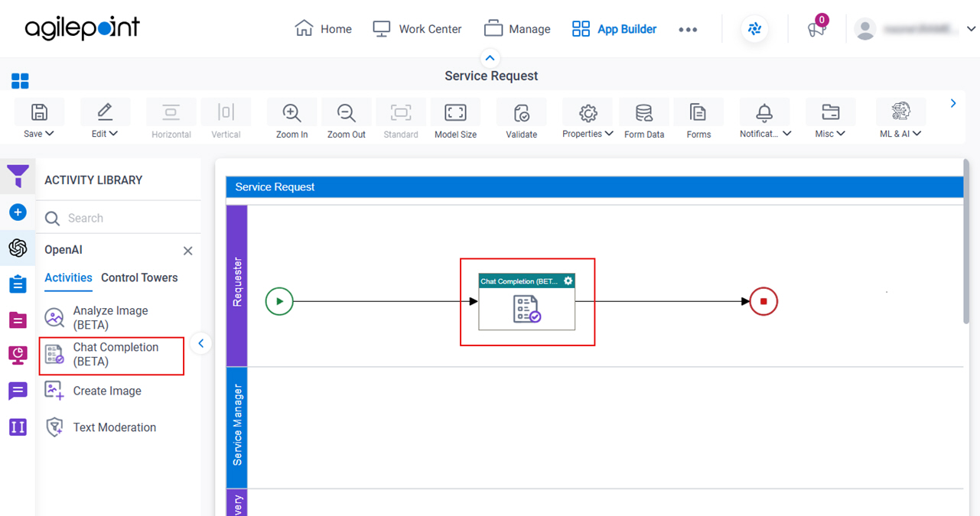Viewport: 980px width, 516px height.
Task: Select the OpenAI sidebar icon
Action: tap(18, 248)
